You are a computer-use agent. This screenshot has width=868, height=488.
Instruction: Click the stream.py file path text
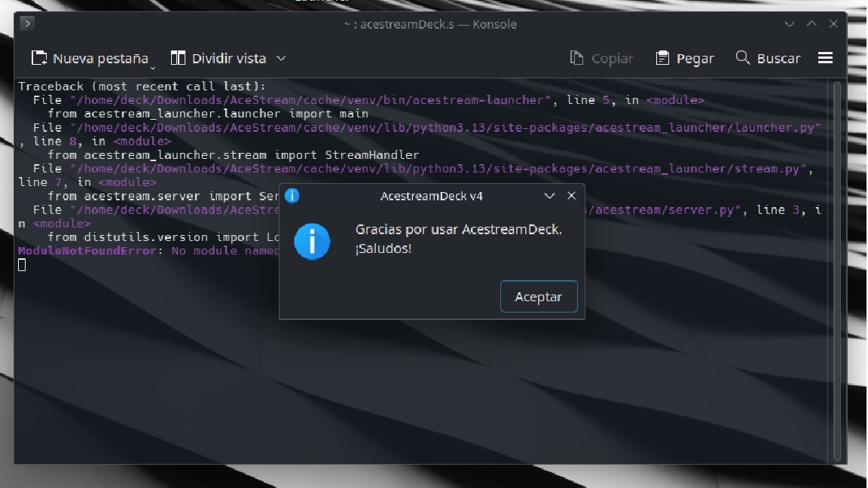point(439,169)
